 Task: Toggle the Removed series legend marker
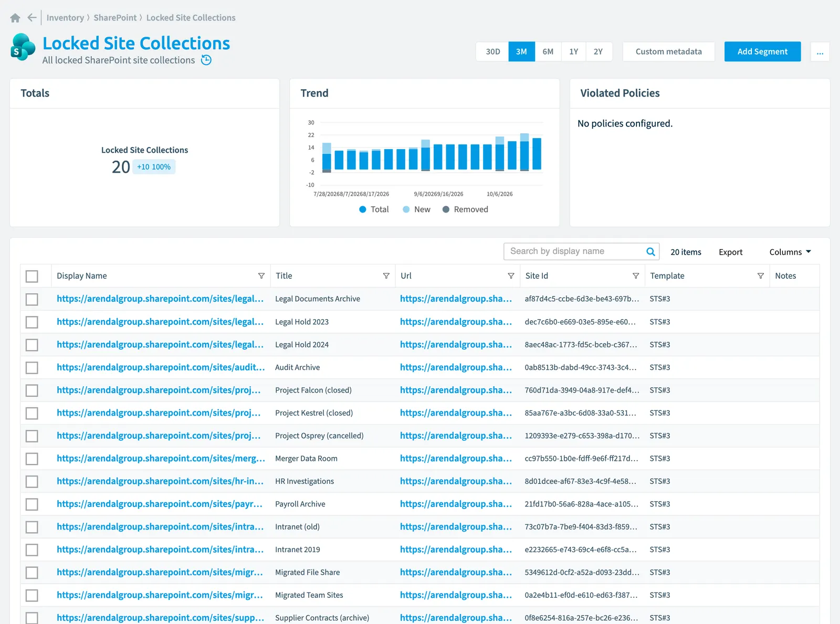pos(446,209)
